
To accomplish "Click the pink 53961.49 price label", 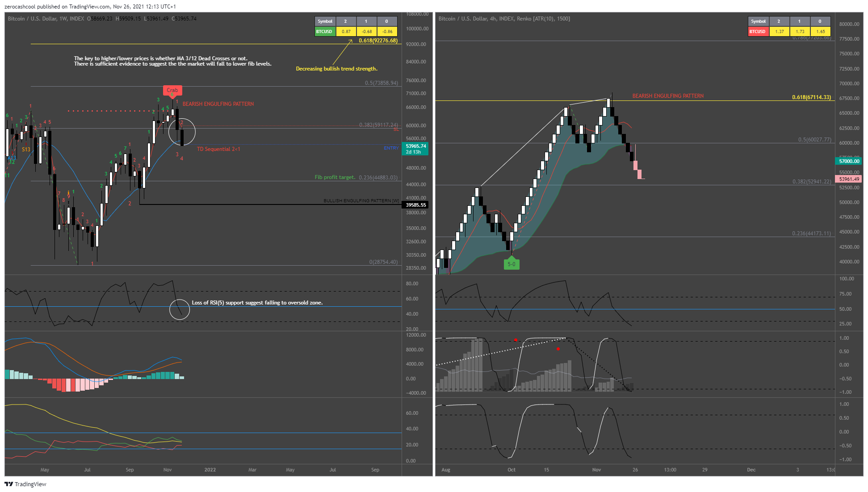I will tap(849, 179).
